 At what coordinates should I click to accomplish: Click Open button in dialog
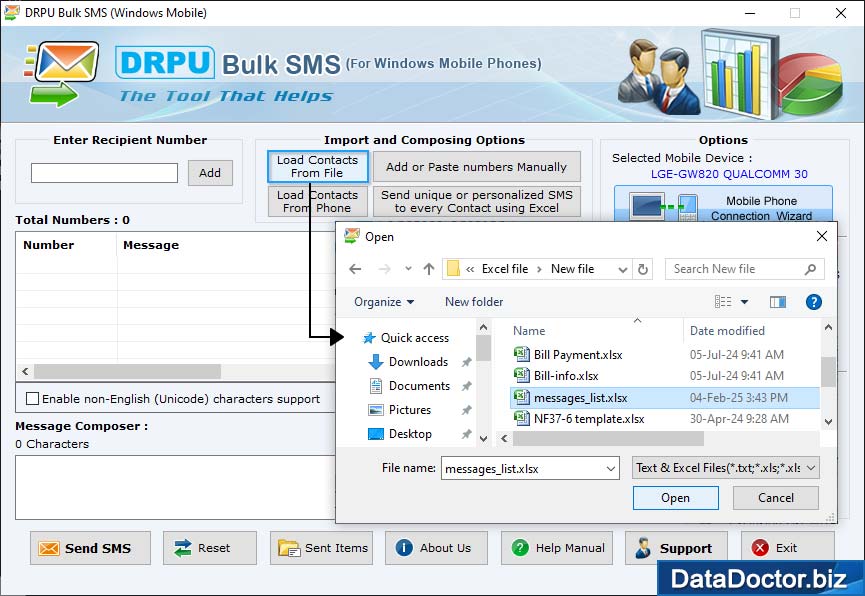click(x=676, y=498)
